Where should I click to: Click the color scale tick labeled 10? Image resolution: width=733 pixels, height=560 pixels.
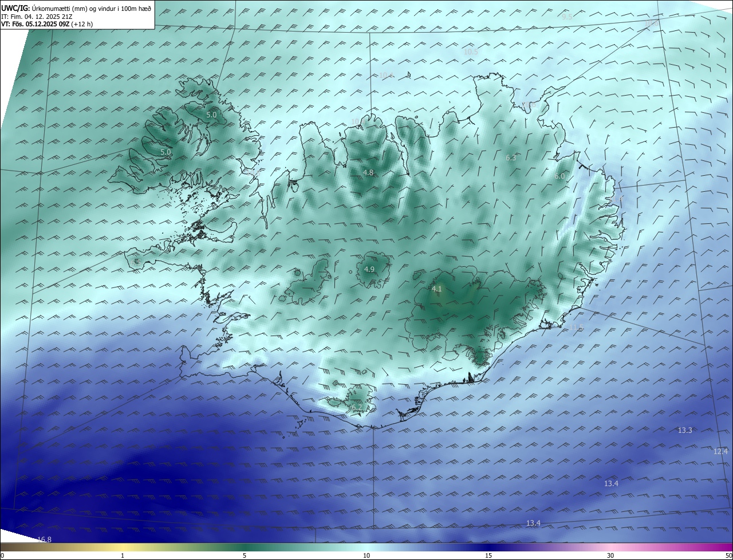click(366, 555)
